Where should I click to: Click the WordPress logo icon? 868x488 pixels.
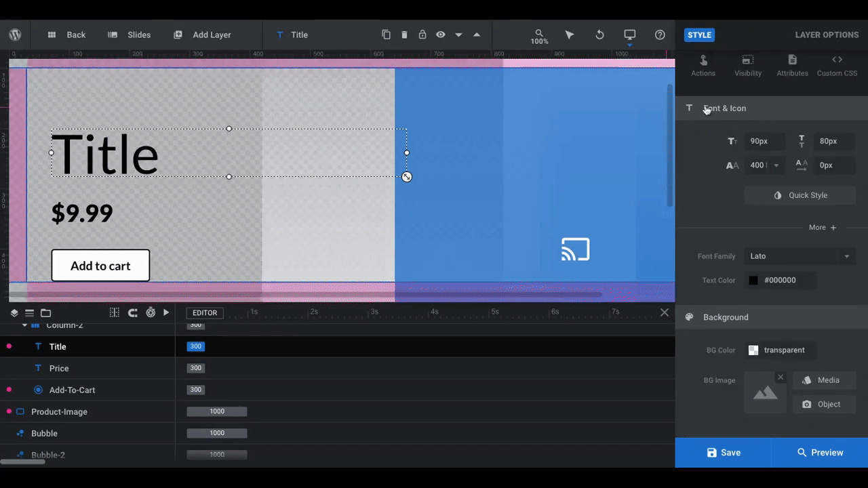coord(15,35)
